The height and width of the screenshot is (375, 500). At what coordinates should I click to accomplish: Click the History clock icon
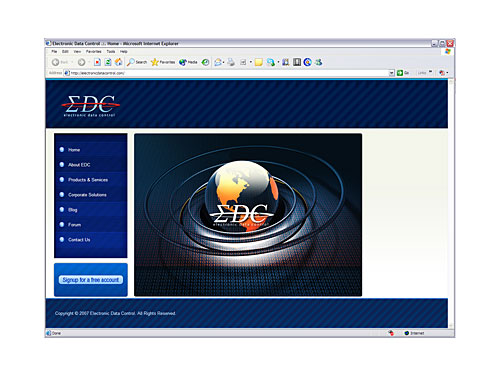pyautogui.click(x=206, y=62)
